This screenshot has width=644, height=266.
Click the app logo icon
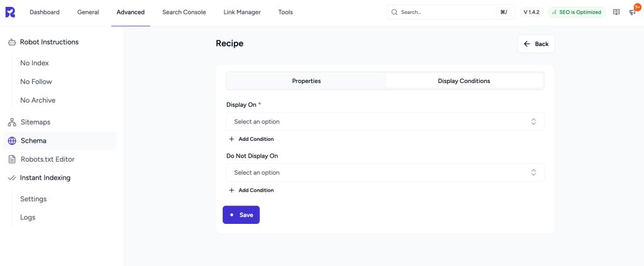pyautogui.click(x=9, y=12)
